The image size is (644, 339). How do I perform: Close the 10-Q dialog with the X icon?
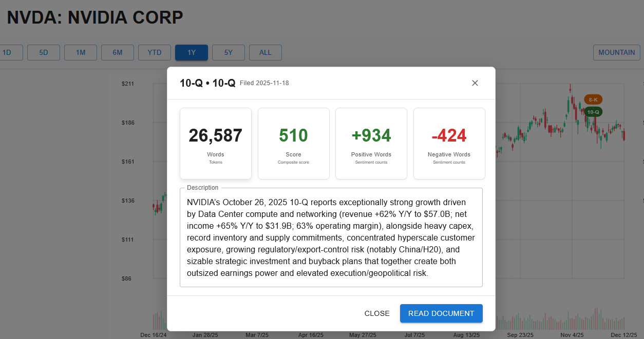click(475, 83)
